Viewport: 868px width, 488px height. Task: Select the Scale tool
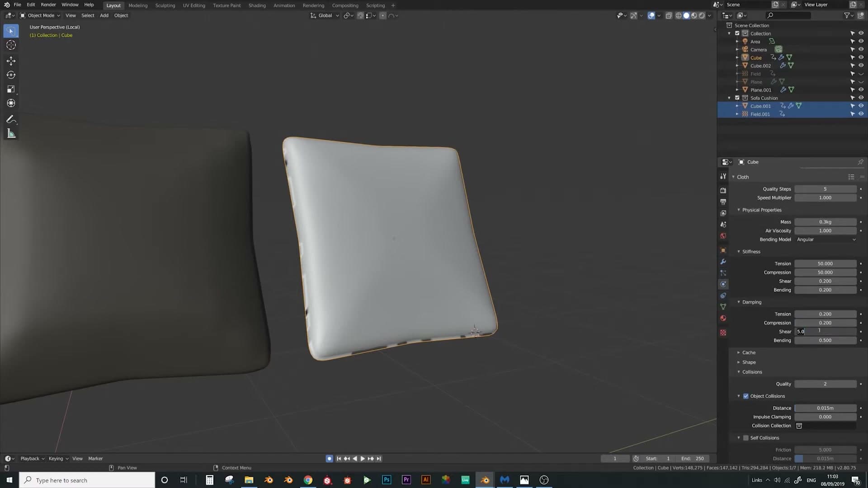[11, 89]
